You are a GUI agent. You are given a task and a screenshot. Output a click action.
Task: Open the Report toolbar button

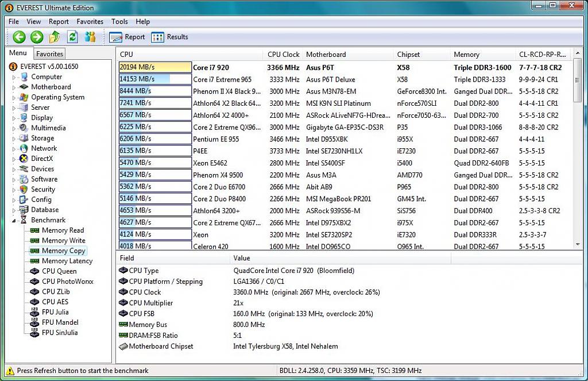coord(127,37)
